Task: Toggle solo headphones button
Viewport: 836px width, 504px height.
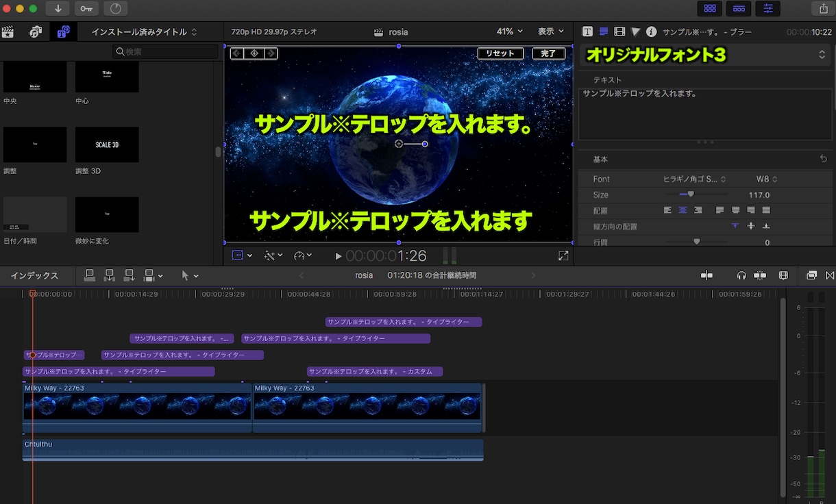Action: coord(741,275)
